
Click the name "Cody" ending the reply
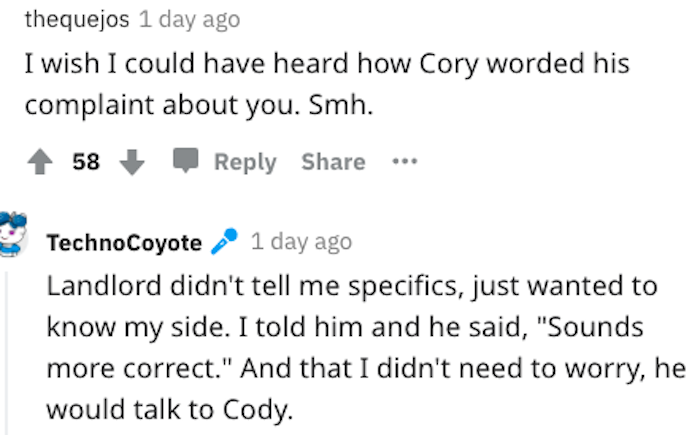pyautogui.click(x=258, y=410)
